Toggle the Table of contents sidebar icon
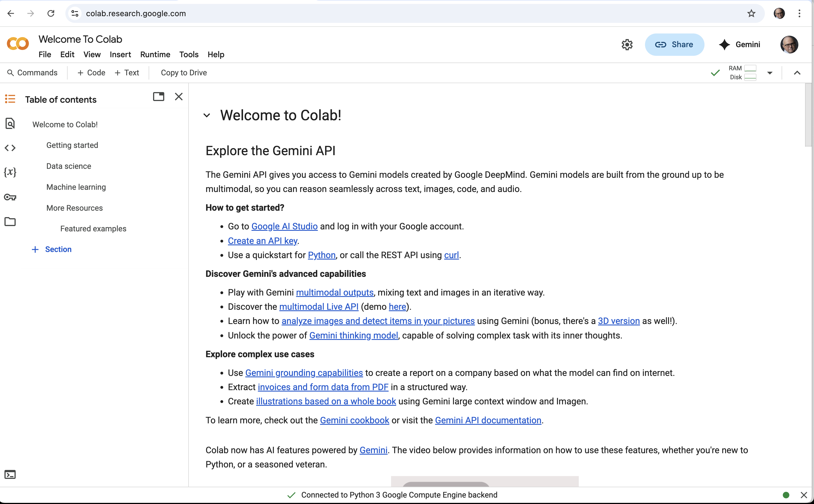The width and height of the screenshot is (814, 504). pyautogui.click(x=10, y=99)
